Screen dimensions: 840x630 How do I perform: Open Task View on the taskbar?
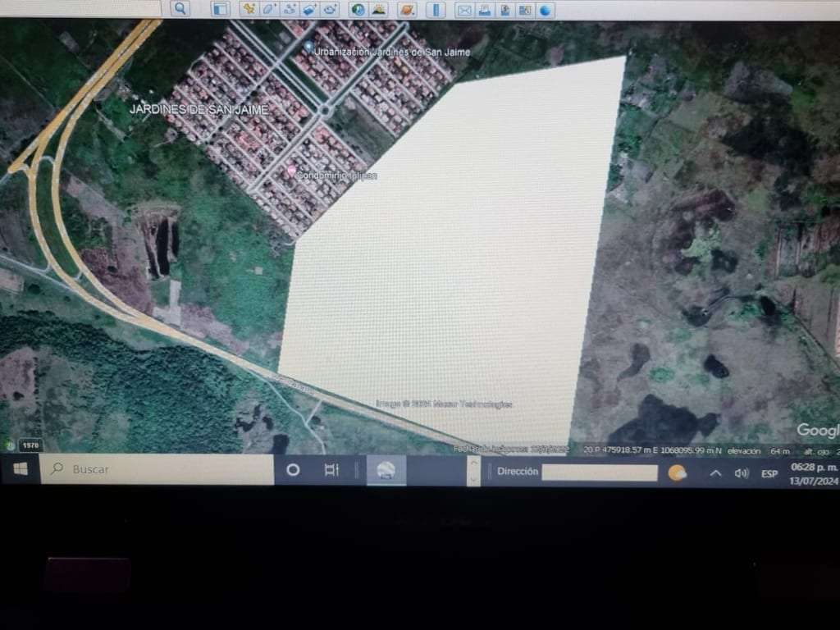pyautogui.click(x=331, y=470)
